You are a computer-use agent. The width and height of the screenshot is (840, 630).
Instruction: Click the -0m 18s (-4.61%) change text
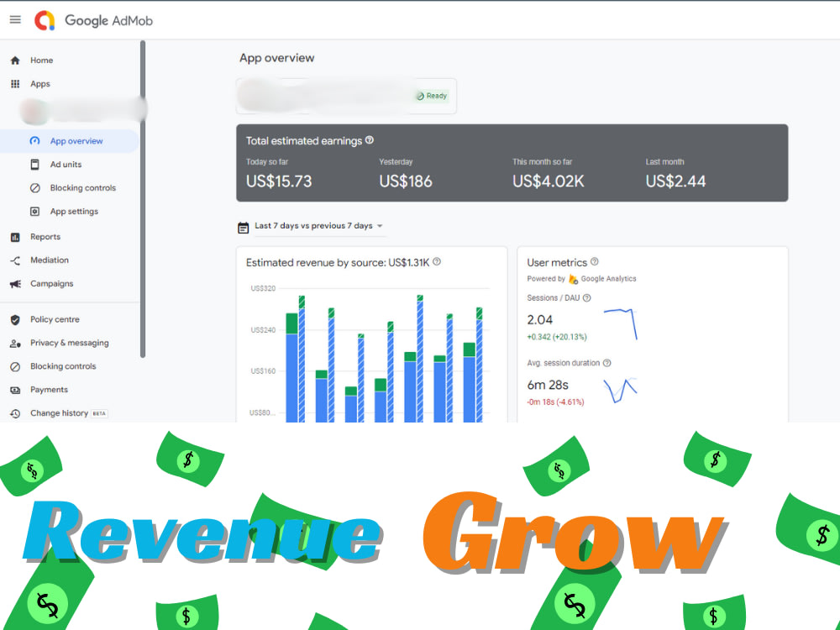555,402
